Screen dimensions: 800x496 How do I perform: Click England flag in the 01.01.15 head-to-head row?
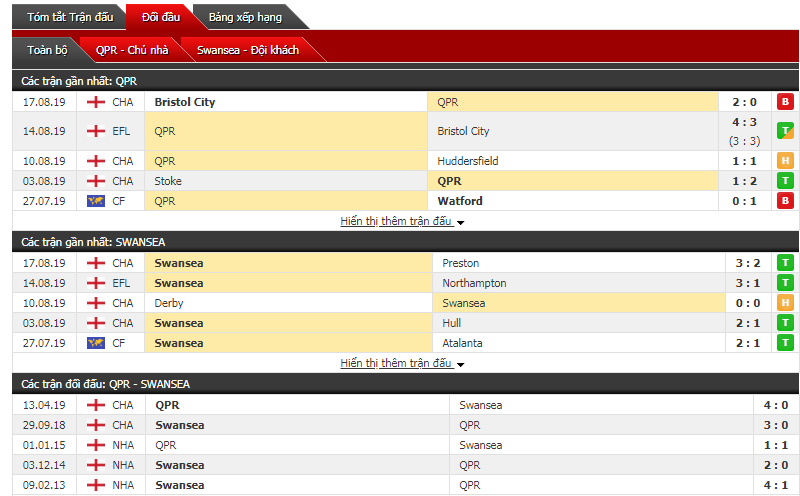[x=95, y=445]
